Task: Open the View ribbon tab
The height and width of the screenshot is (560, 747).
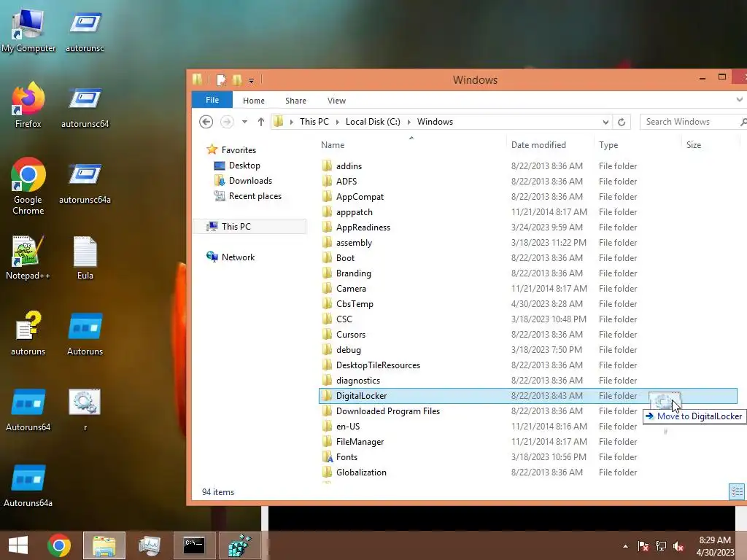Action: click(336, 101)
